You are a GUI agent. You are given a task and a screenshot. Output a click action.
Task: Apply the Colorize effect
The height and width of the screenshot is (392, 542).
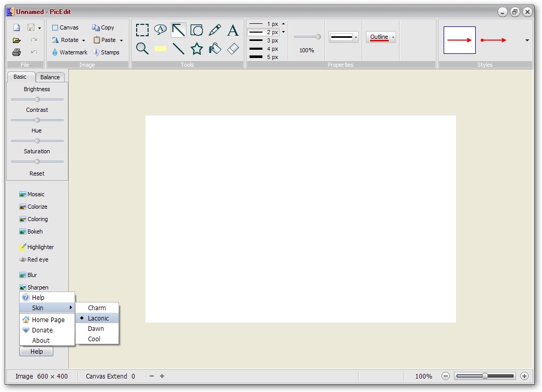33,207
